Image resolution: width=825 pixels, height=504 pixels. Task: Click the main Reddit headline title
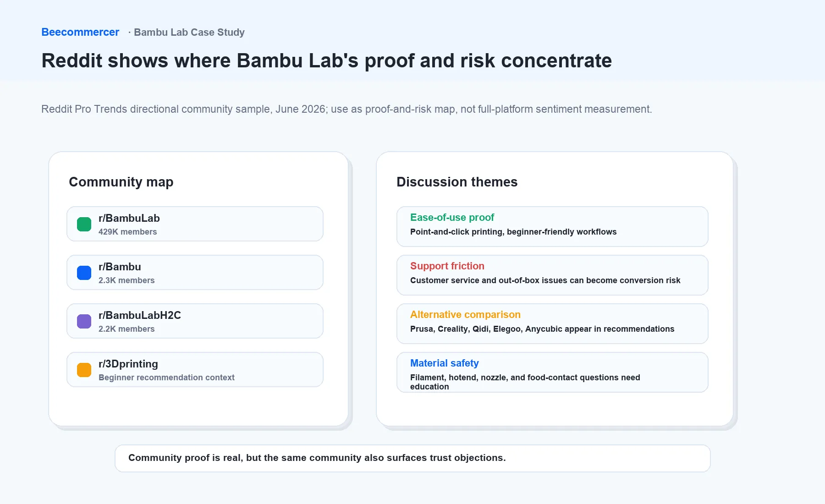(x=326, y=60)
